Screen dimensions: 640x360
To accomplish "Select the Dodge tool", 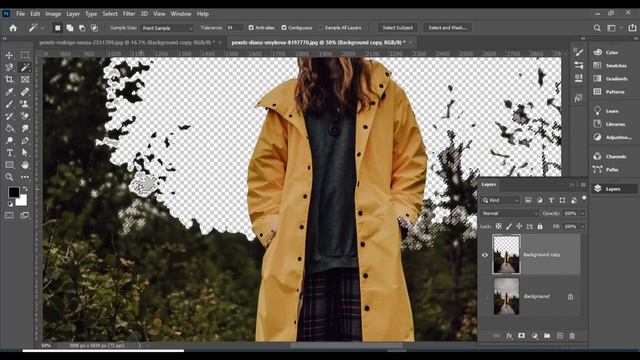I will tap(9, 140).
